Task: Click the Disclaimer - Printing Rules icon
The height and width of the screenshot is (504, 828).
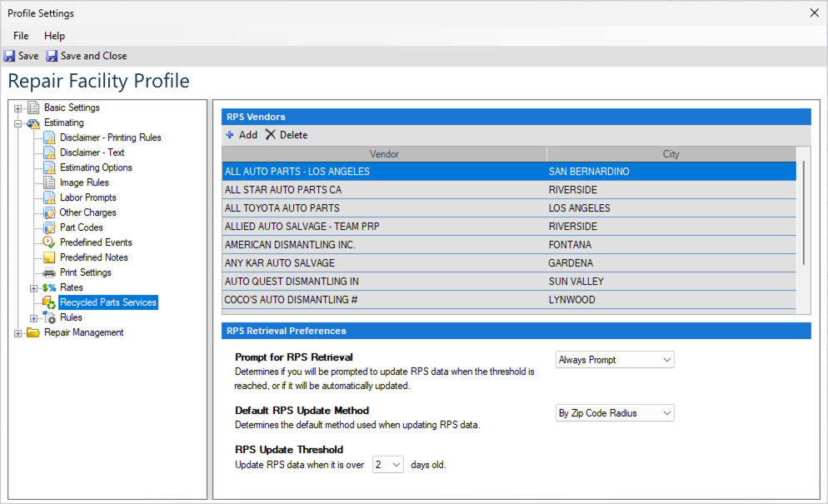Action: point(49,138)
